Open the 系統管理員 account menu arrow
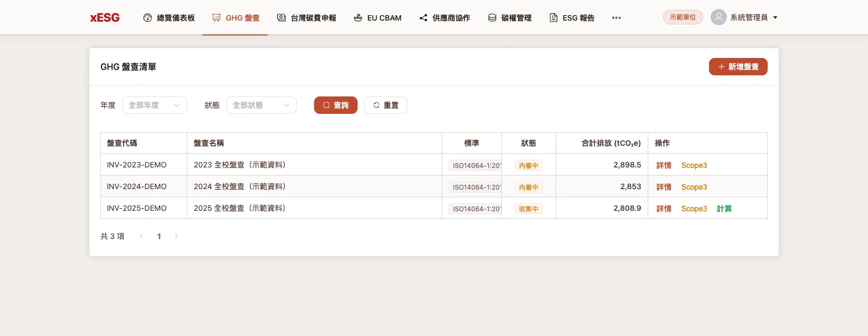This screenshot has height=336, width=868. coord(775,17)
